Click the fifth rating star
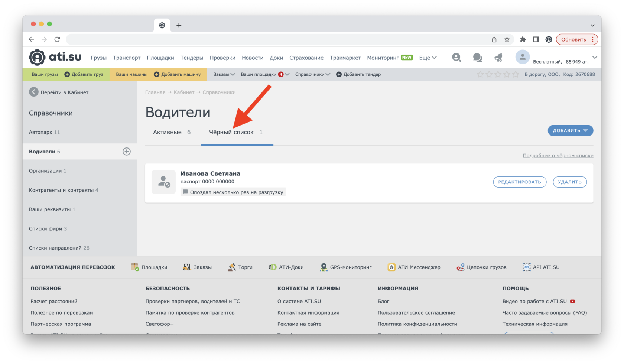Screen dimensions: 624x364 516,74
